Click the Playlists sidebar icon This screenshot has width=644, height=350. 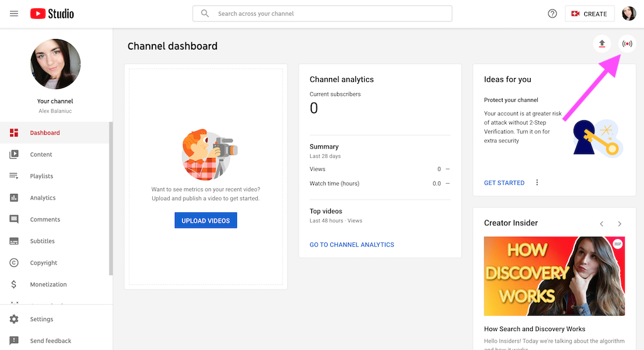(14, 176)
